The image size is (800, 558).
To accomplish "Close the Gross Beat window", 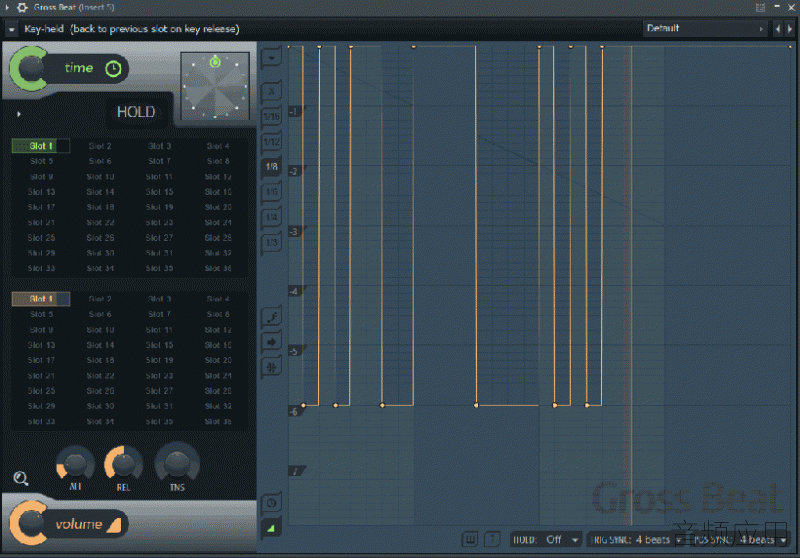I will coord(791,7).
